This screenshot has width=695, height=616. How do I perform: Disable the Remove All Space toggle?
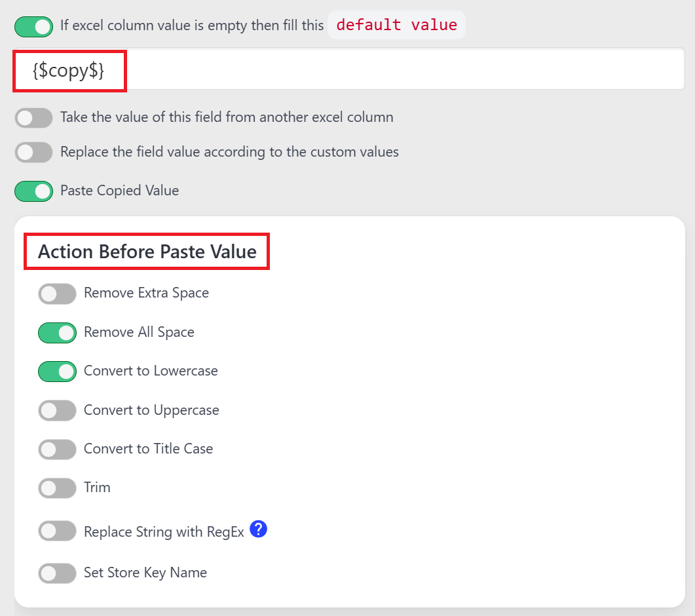[x=57, y=332]
